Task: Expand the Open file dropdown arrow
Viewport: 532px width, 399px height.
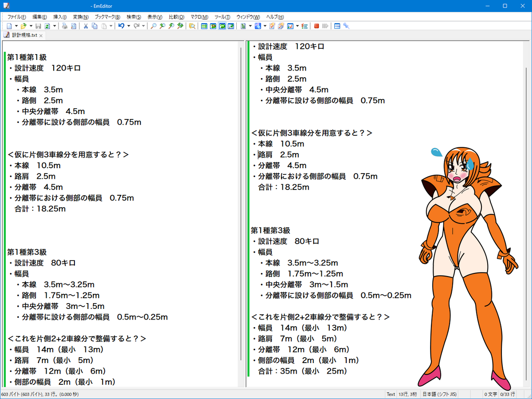Action: tap(31, 26)
